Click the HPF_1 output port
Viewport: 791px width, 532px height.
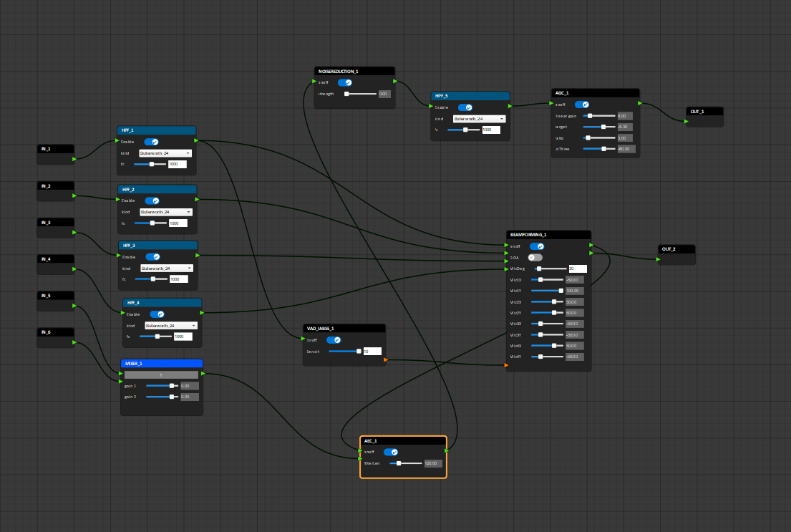pos(196,141)
